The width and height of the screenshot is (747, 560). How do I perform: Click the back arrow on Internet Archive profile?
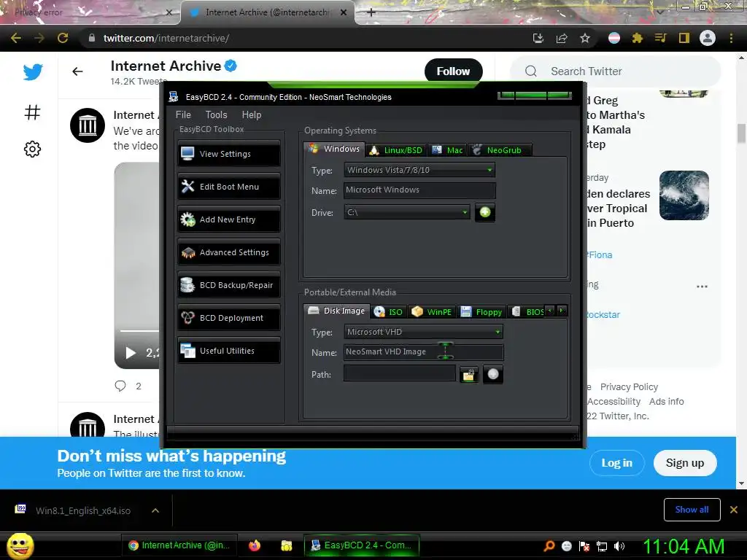coord(77,71)
